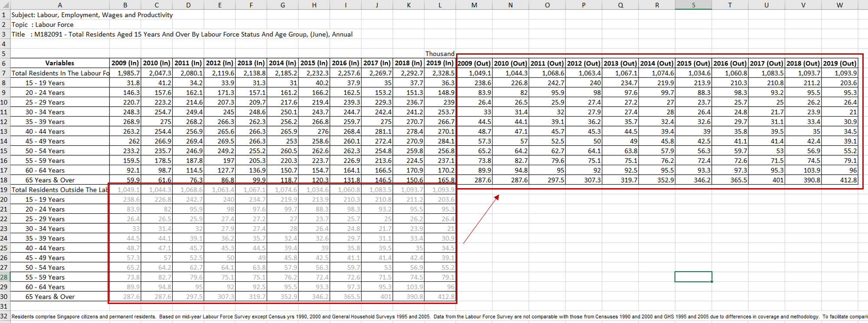868x323 pixels.
Task: Click the Subject cell in row 1
Action: (92, 15)
